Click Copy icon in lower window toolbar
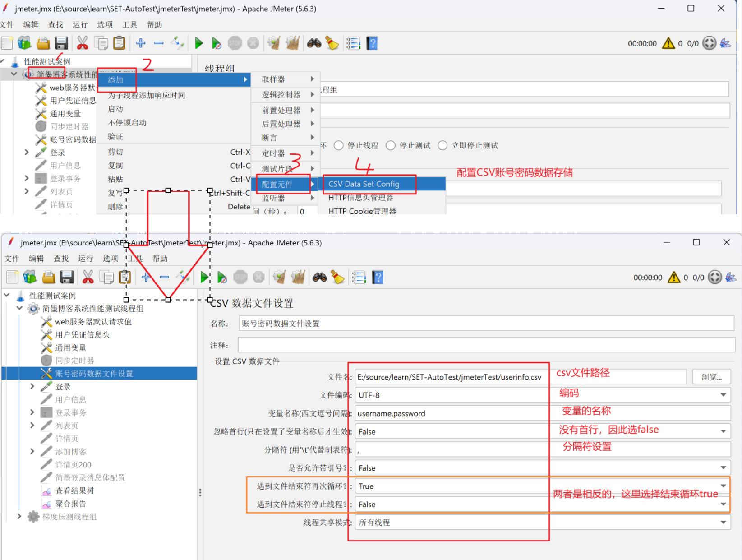 point(106,277)
